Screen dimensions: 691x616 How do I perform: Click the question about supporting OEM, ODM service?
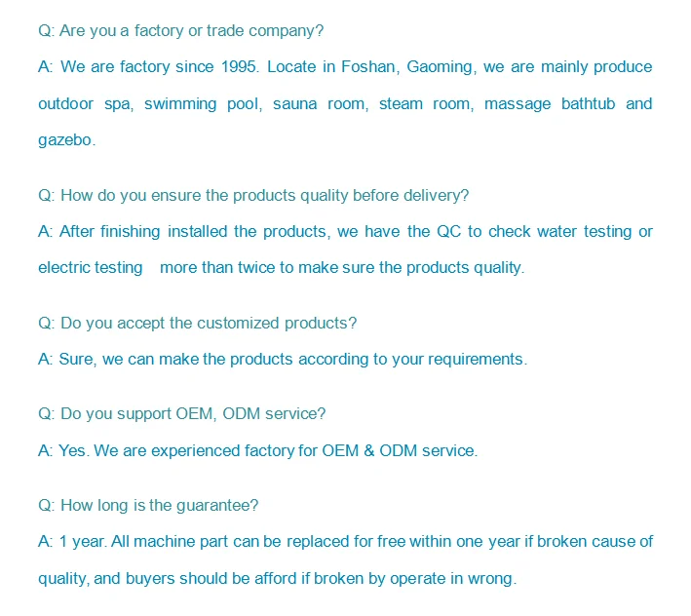pos(181,414)
